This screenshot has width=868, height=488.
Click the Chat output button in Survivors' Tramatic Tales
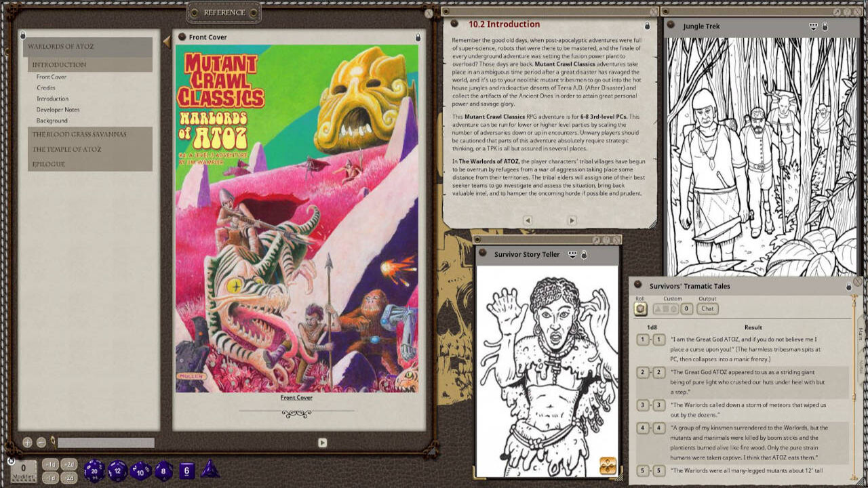point(708,308)
